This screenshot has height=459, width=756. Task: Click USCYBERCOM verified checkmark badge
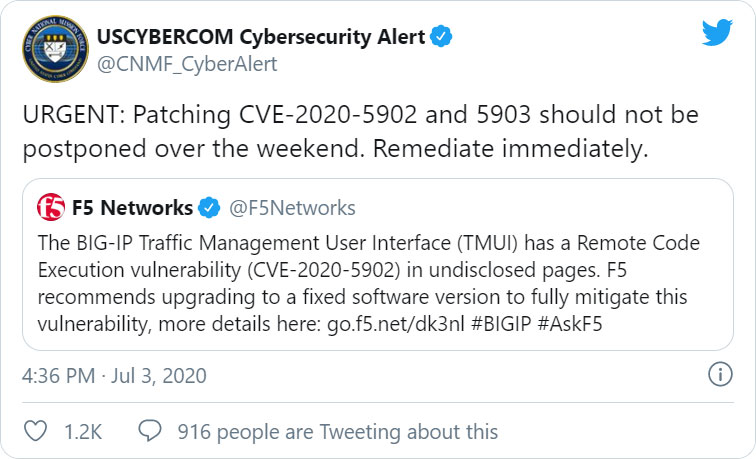pos(441,36)
